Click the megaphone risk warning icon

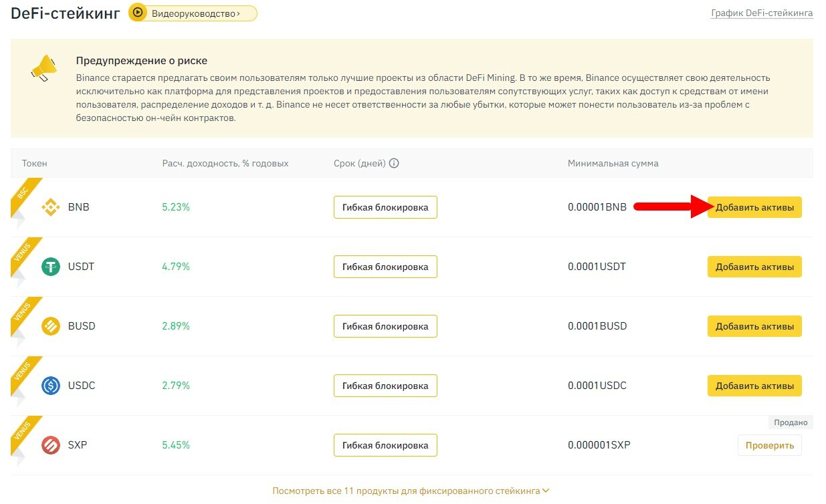coord(44,68)
